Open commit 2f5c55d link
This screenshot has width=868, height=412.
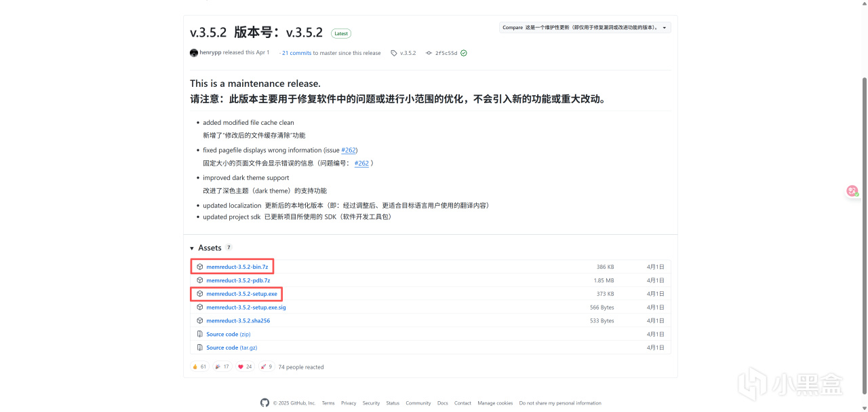click(446, 53)
